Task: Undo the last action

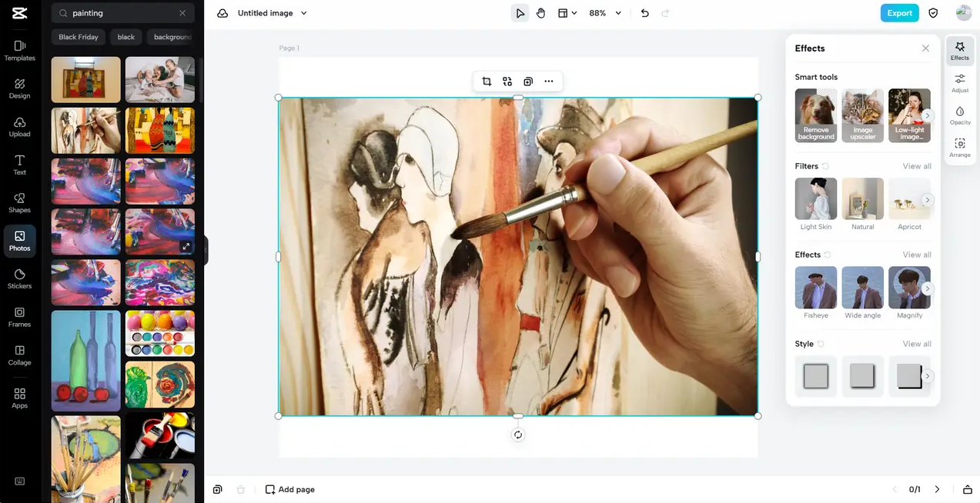Action: pos(645,13)
